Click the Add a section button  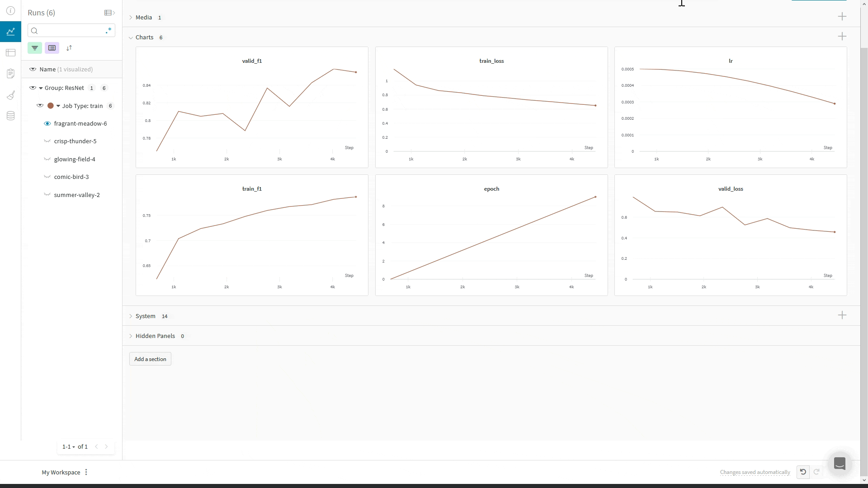click(x=150, y=359)
